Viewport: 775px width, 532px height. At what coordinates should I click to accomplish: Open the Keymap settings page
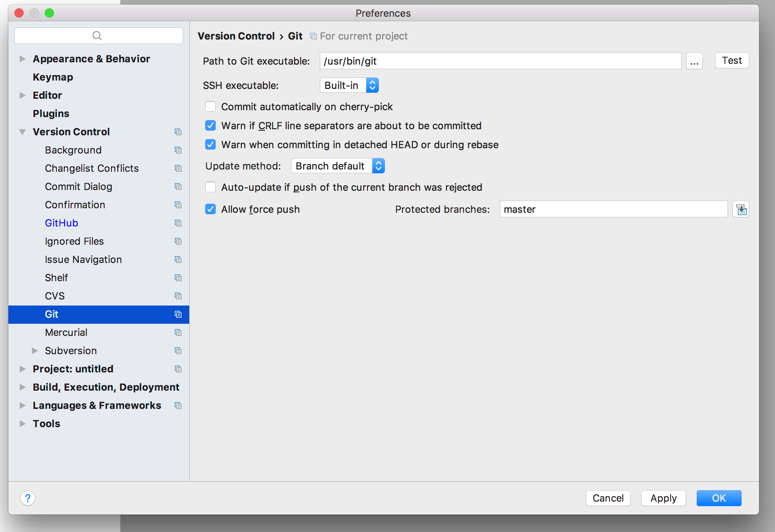(x=53, y=77)
